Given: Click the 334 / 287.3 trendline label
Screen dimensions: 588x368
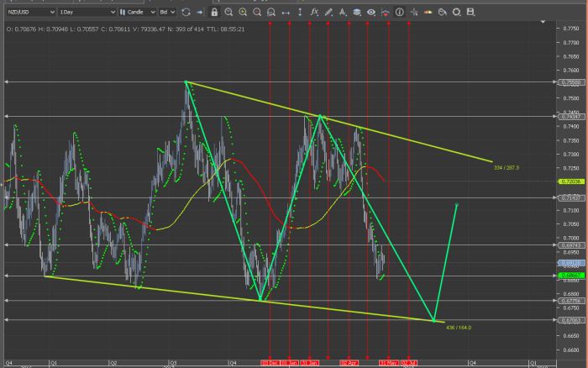Looking at the screenshot, I should 507,168.
